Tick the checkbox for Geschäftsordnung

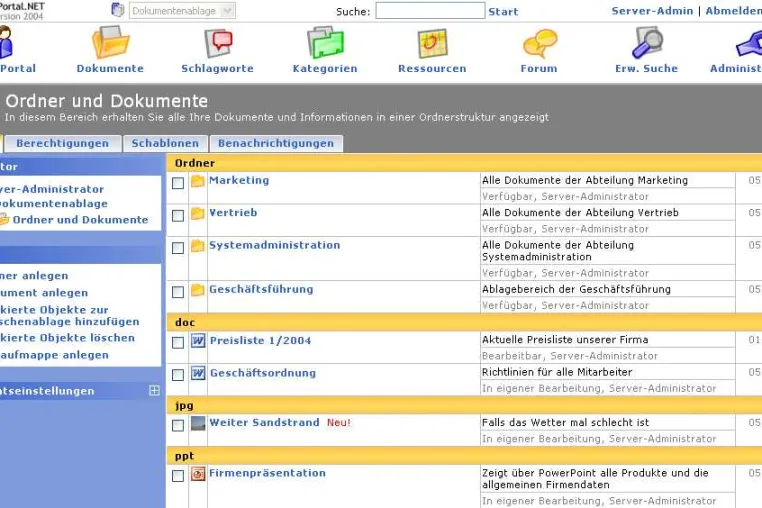coord(178,375)
